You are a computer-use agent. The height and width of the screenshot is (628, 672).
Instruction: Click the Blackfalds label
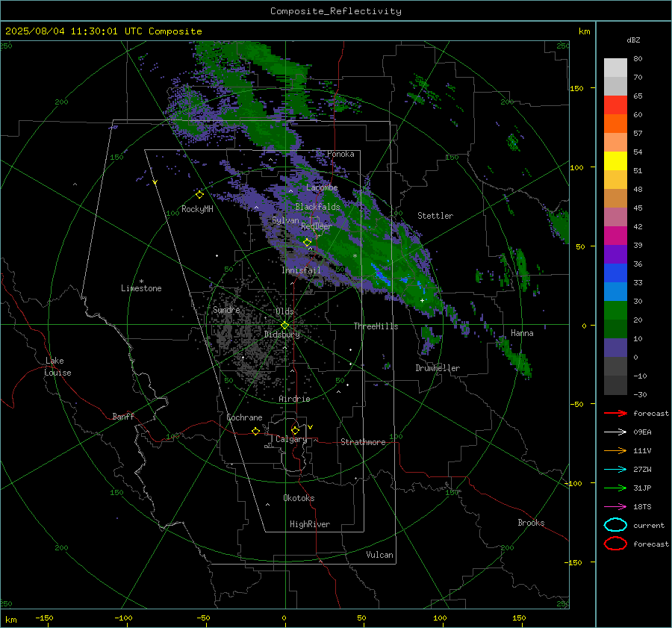(317, 207)
